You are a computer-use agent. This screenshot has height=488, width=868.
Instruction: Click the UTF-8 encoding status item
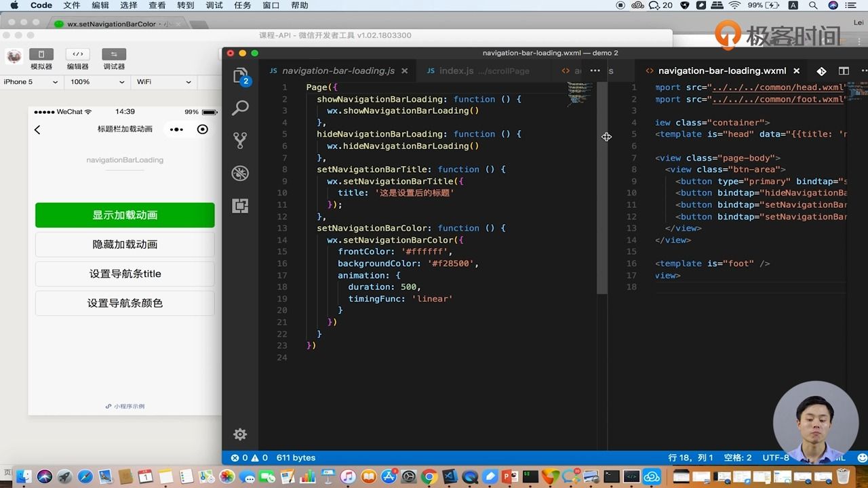(x=776, y=457)
